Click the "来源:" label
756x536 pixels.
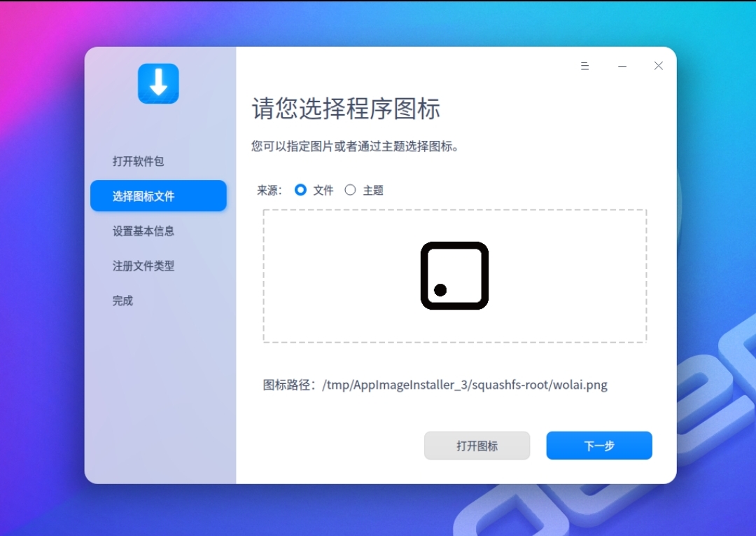269,190
